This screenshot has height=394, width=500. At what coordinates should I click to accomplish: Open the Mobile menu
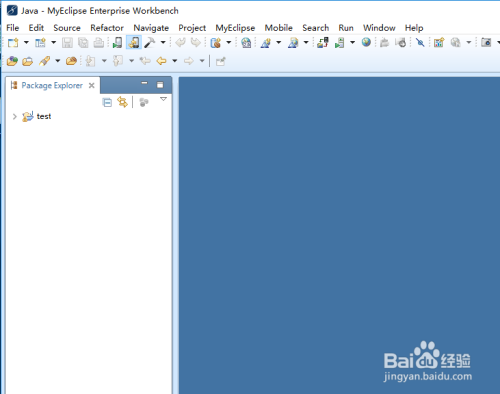click(279, 28)
